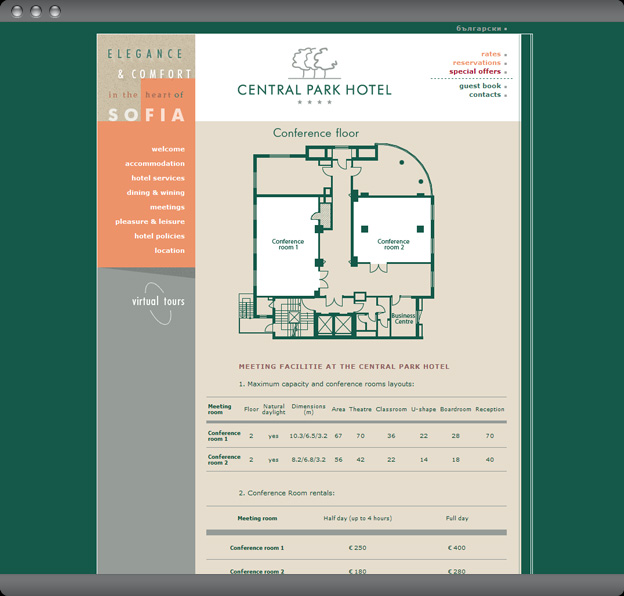624x596 pixels.
Task: View special offers
Action: pos(475,72)
